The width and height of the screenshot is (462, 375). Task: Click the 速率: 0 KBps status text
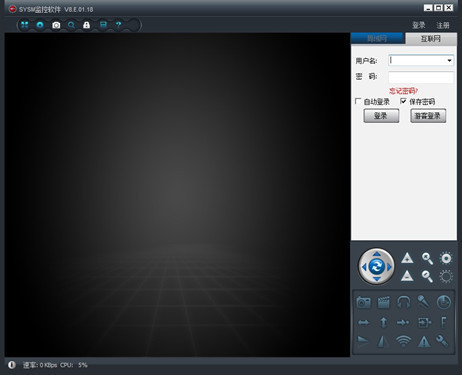[40, 365]
